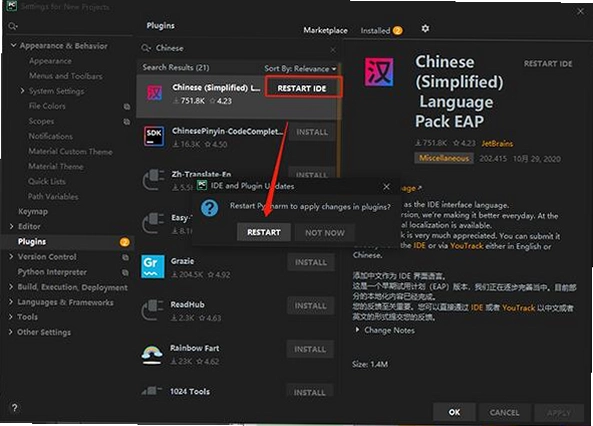Switch to the Marketplace tab
The image size is (593, 426).
coord(325,30)
